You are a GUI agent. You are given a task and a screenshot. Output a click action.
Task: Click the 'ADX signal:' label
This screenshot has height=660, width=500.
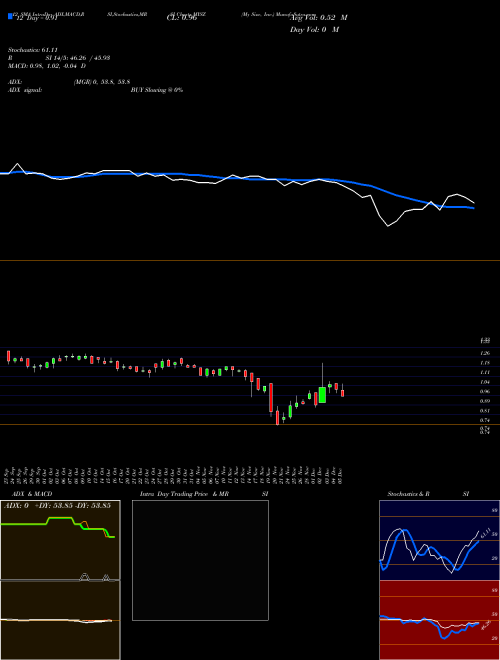(25, 90)
